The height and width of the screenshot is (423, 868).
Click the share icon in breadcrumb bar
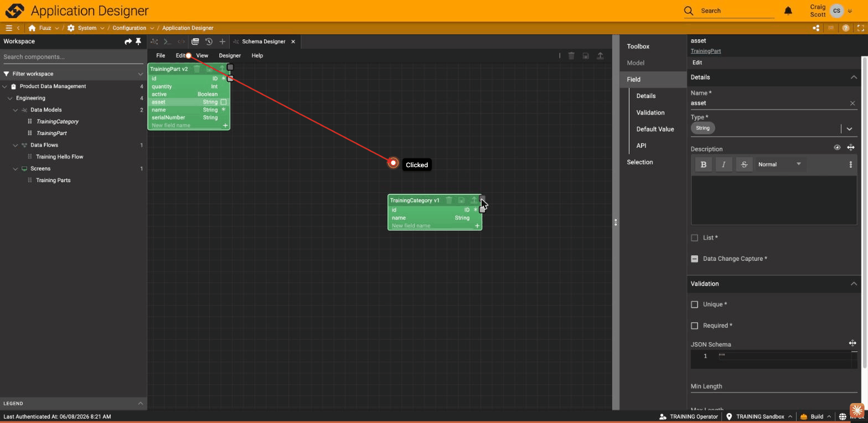(816, 28)
